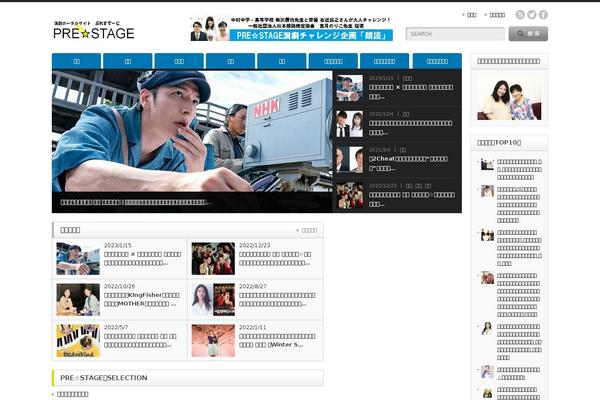The image size is (600, 400).
Task: Open the piano-keys thumbnail dated 2022/5/7
Action: [x=78, y=341]
